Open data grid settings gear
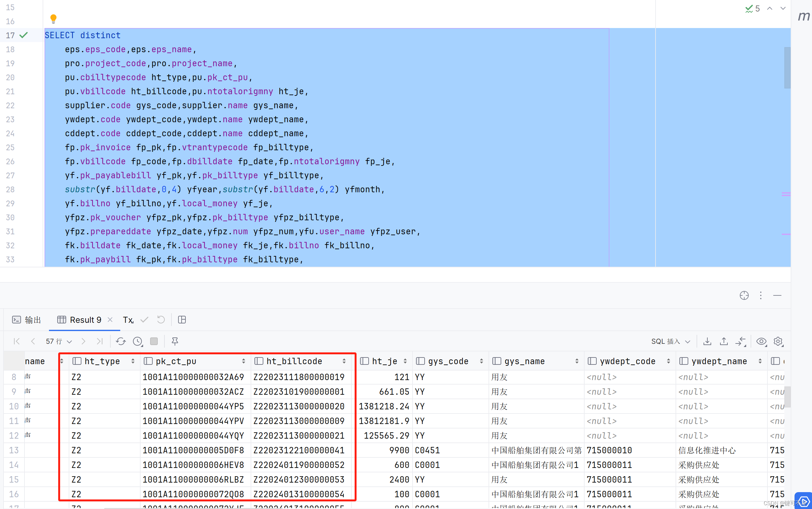The height and width of the screenshot is (509, 812). click(778, 341)
